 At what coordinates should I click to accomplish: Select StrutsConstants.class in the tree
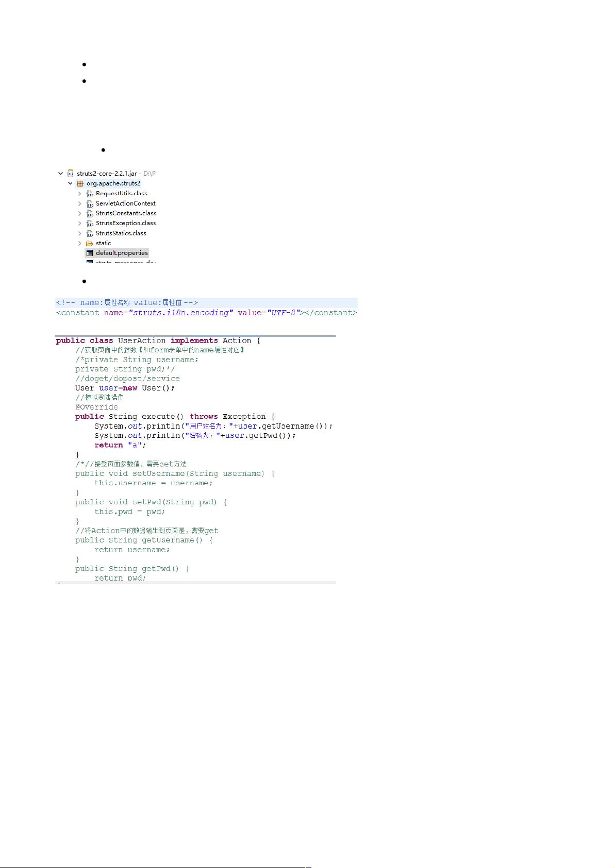[x=126, y=213]
